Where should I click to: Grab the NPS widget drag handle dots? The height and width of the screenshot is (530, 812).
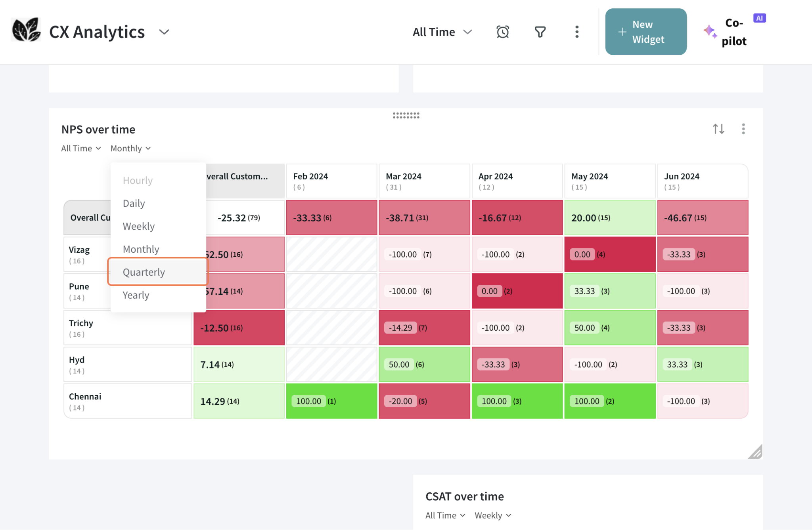click(406, 115)
